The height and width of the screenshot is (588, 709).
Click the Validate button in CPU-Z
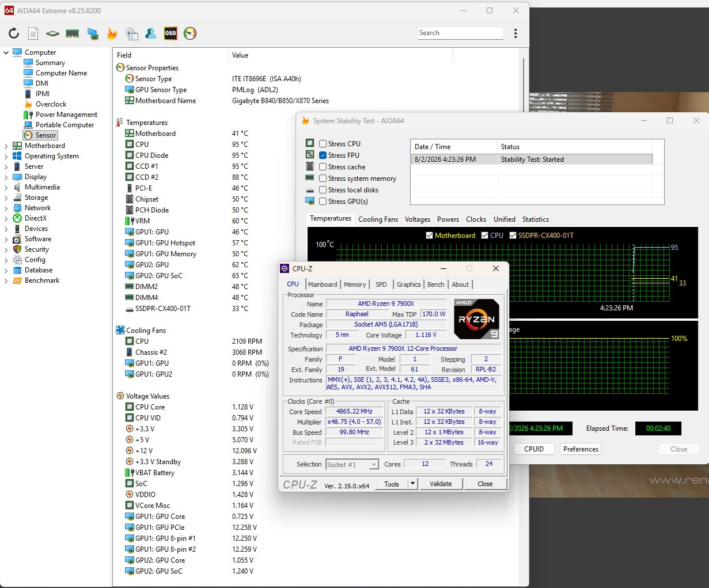[441, 484]
